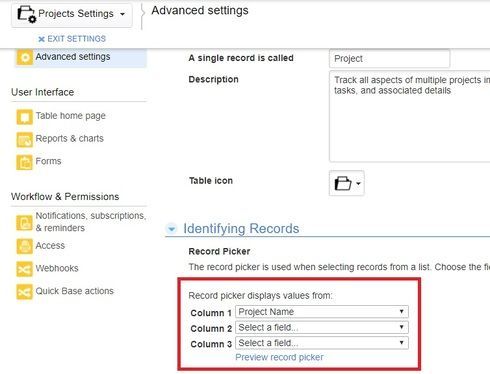Open the Column 2 field dropdown
The height and width of the screenshot is (374, 490).
[x=322, y=327]
